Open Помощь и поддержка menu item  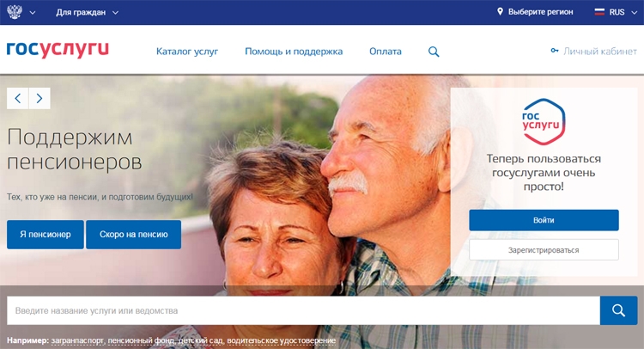(x=294, y=52)
